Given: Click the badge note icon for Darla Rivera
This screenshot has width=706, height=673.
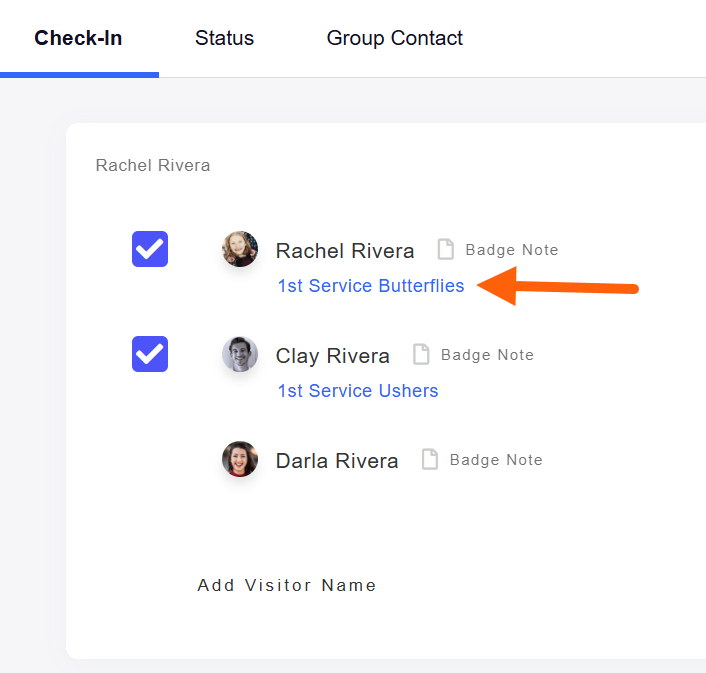Looking at the screenshot, I should pyautogui.click(x=430, y=460).
